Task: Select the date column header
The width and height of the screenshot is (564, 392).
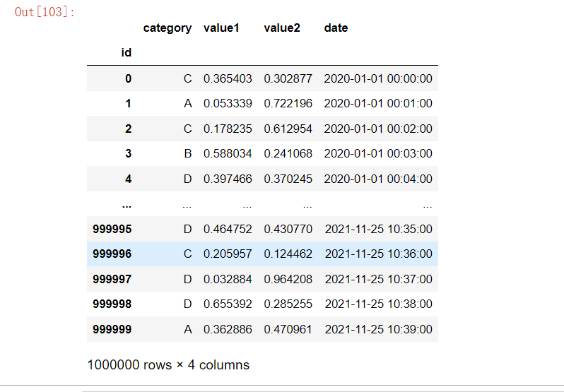Action: click(x=336, y=28)
